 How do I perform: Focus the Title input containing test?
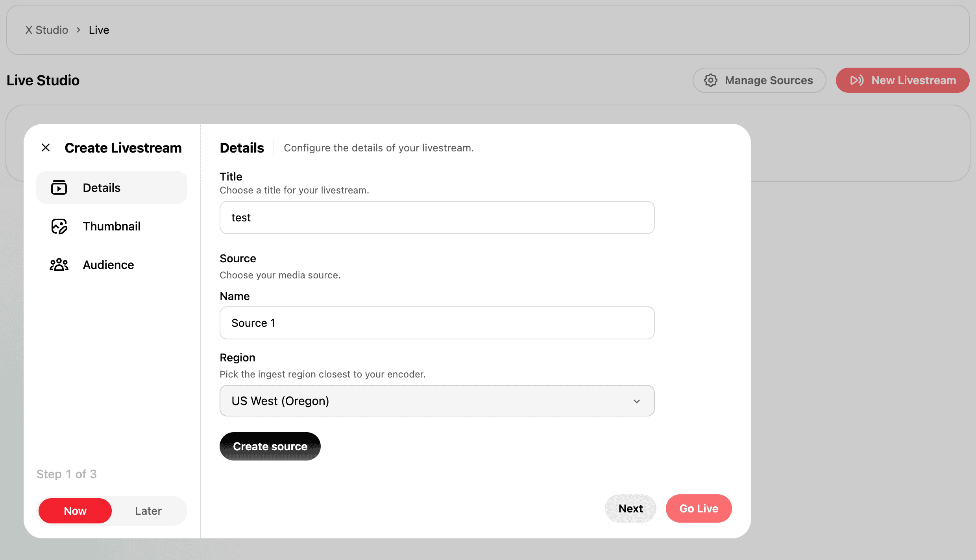(x=437, y=217)
